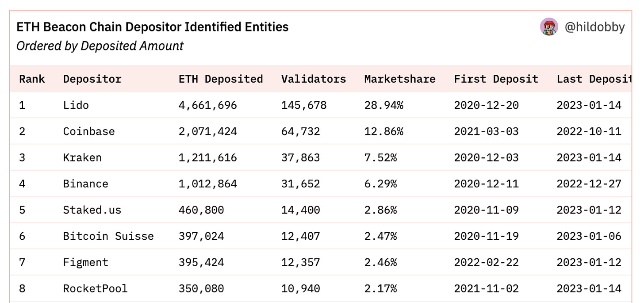Click the ETH value 1,012,864
The width and height of the screenshot is (644, 303).
[x=208, y=184]
